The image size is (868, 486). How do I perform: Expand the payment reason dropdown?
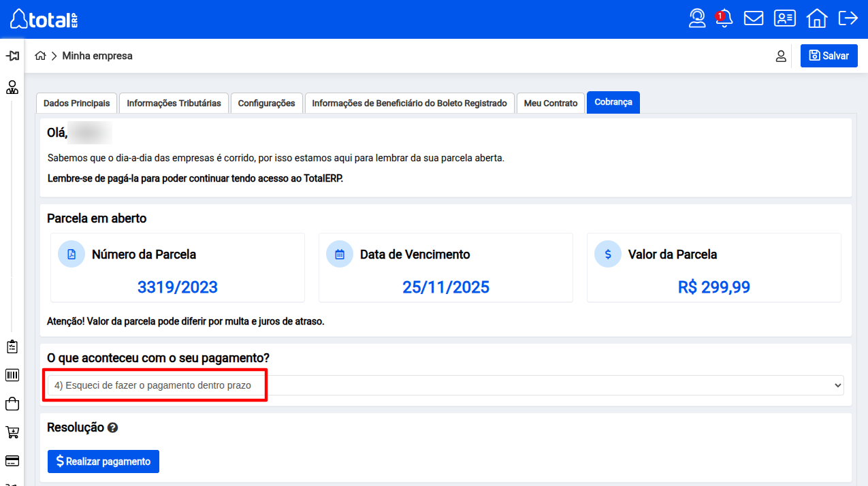click(x=445, y=385)
